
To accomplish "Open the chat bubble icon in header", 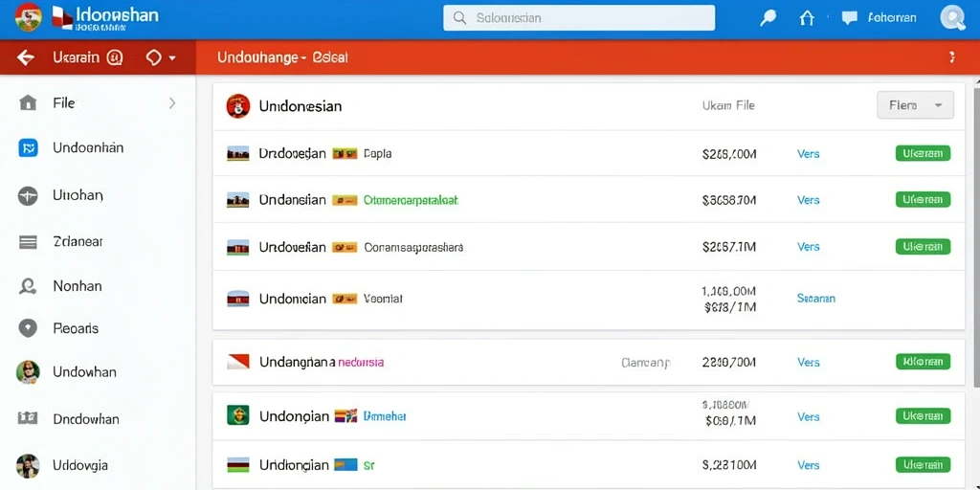I will coord(850,18).
